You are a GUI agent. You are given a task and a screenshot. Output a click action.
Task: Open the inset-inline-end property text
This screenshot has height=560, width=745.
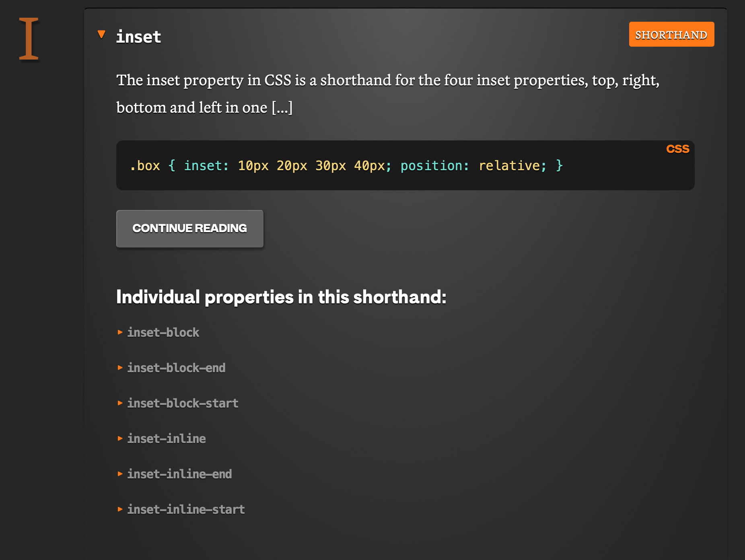point(179,474)
